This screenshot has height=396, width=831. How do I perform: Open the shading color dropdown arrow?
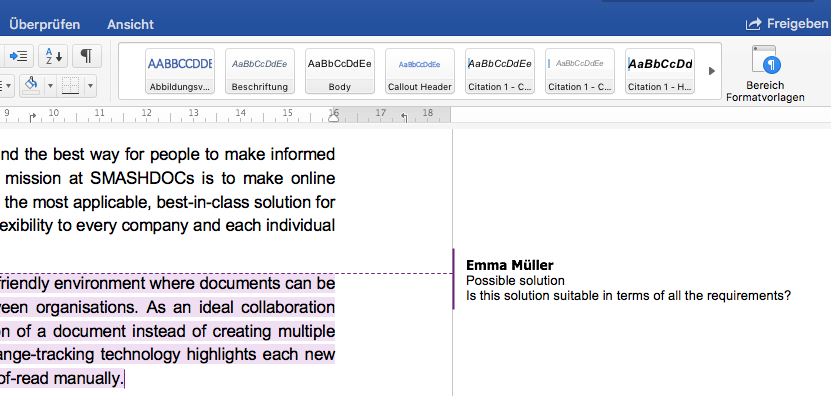click(51, 85)
